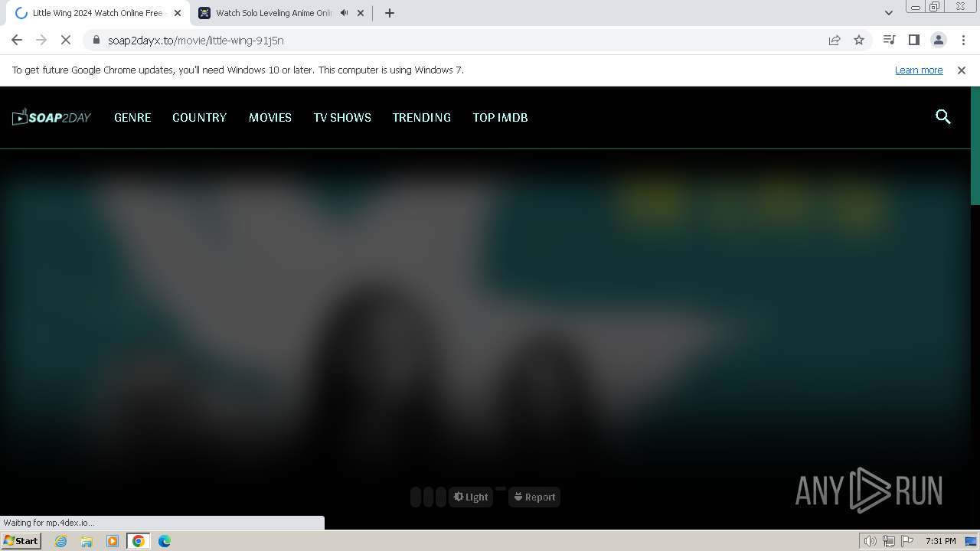The image size is (980, 551).
Task: Open the TRENDING page
Action: tap(422, 117)
